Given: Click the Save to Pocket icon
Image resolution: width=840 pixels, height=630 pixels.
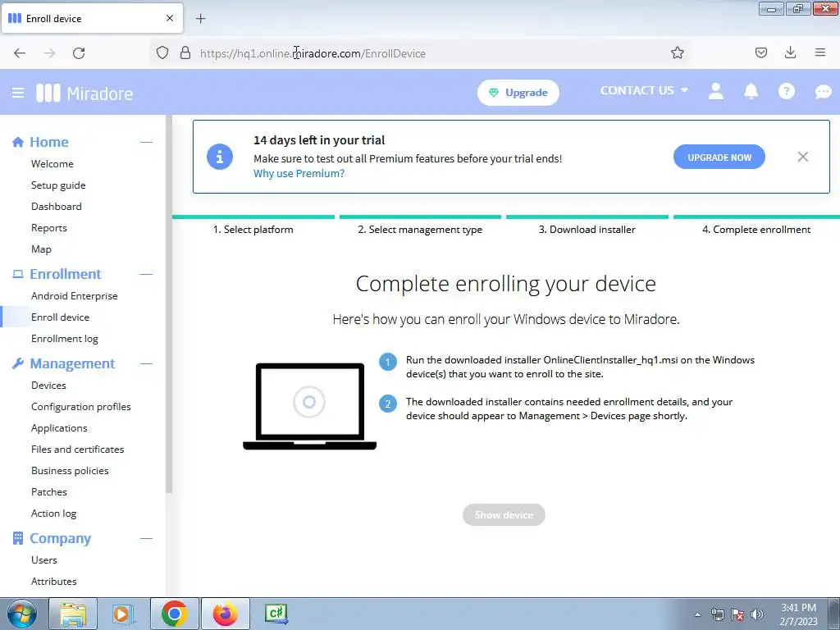Looking at the screenshot, I should tap(761, 52).
